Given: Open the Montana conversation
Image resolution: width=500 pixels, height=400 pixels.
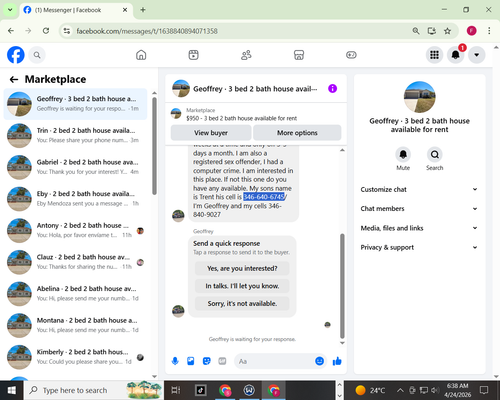Looking at the screenshot, I should [76, 325].
